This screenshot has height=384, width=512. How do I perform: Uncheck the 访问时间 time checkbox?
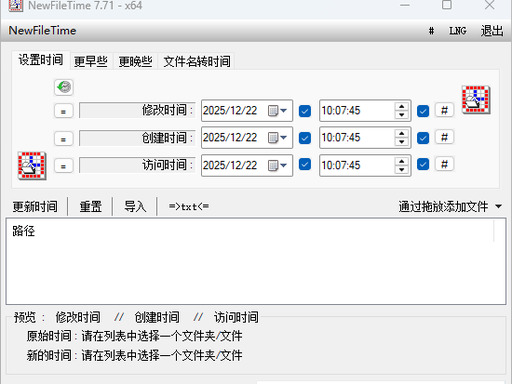click(423, 164)
